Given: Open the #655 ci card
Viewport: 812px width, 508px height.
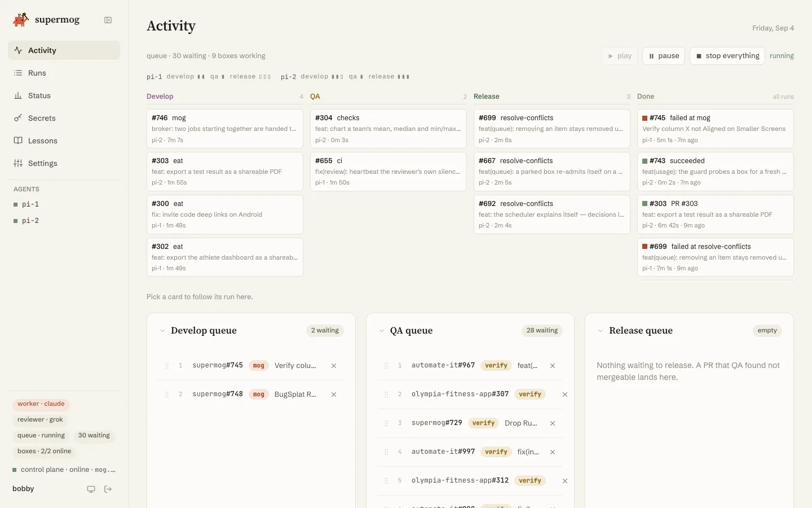Looking at the screenshot, I should (389, 172).
